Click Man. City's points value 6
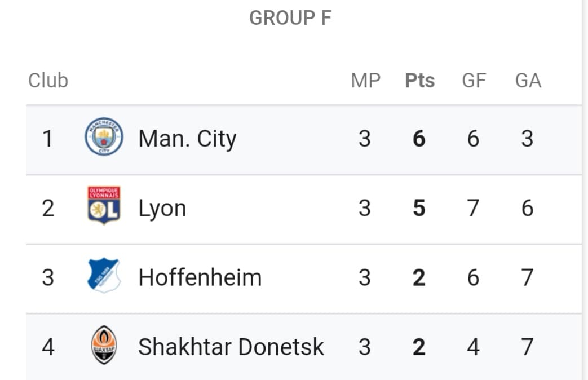This screenshot has width=588, height=380. [419, 139]
